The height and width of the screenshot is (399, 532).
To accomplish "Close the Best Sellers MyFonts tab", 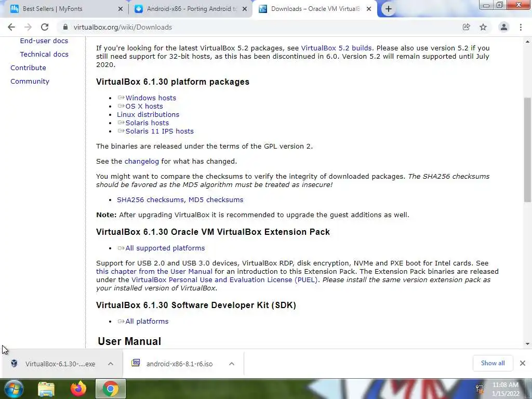I will 120,9.
